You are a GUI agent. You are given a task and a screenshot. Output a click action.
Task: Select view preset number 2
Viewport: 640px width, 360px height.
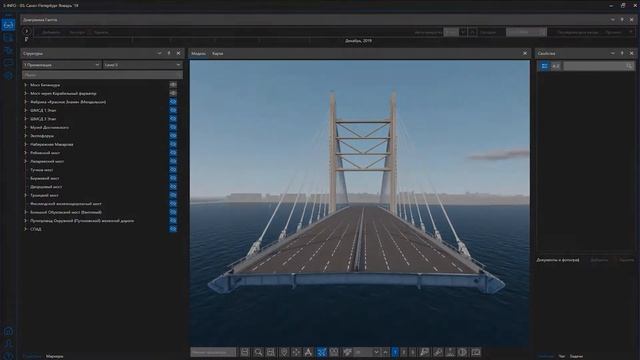404,352
